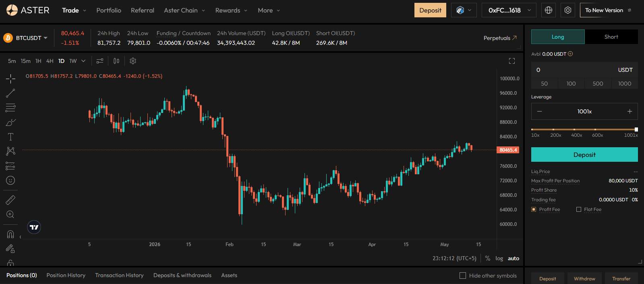This screenshot has width=644, height=284.
Task: Expand the Aster Chain menu
Action: point(184,10)
